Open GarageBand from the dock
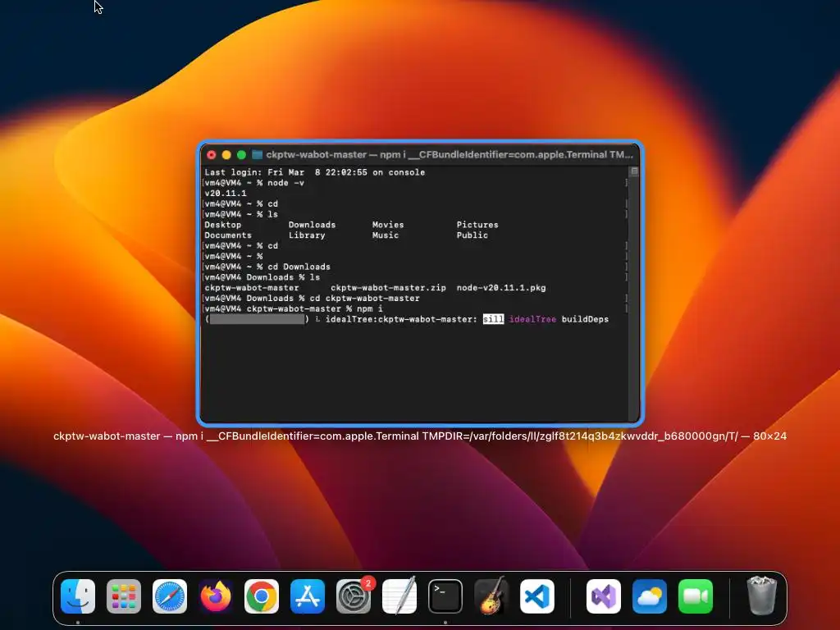Screen dimensions: 840x630 (491, 596)
